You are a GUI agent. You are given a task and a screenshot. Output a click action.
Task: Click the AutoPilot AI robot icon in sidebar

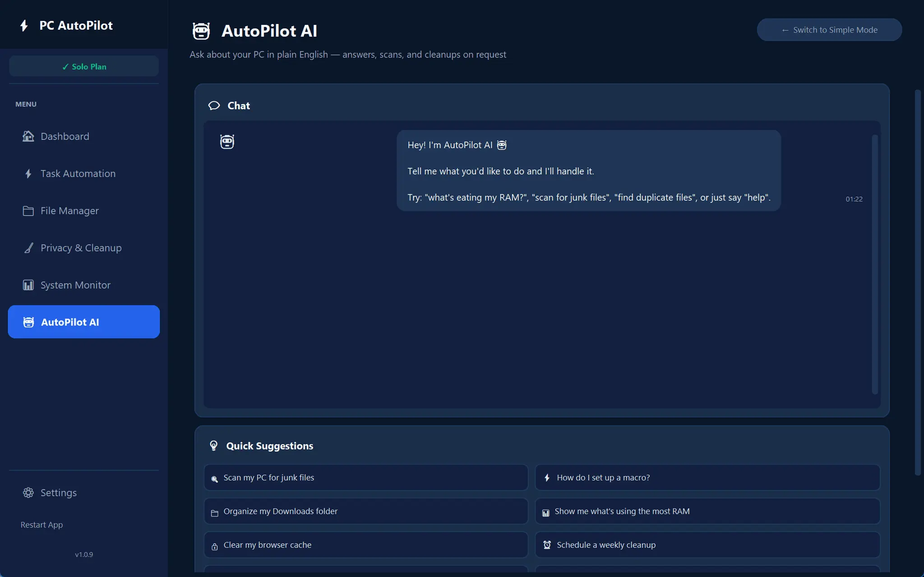click(x=28, y=322)
